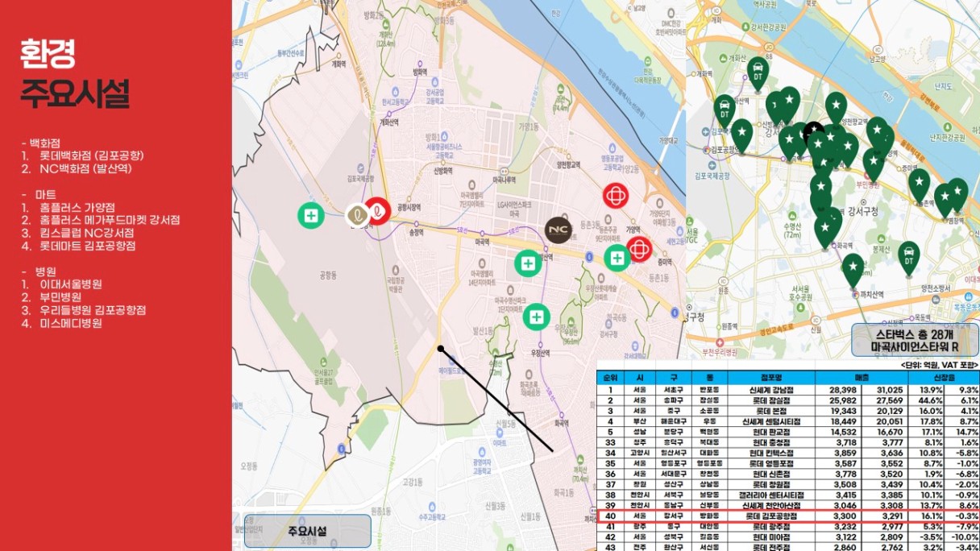Click the green hospital marker left of the Lotte markers
The height and width of the screenshot is (551, 980).
pyautogui.click(x=310, y=215)
